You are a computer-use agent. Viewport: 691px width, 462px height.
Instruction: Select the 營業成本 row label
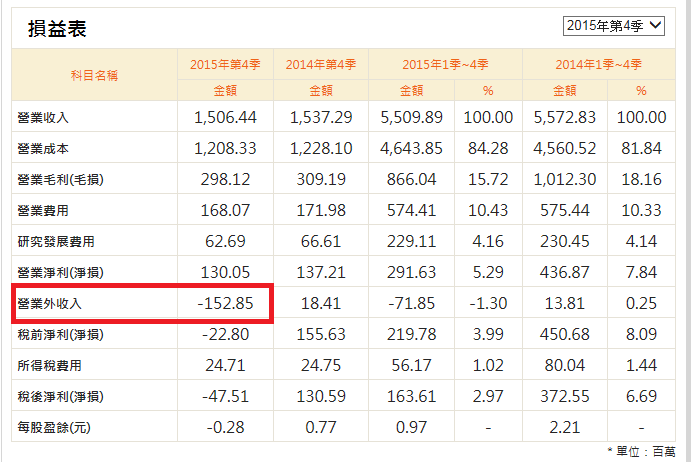tap(43, 149)
